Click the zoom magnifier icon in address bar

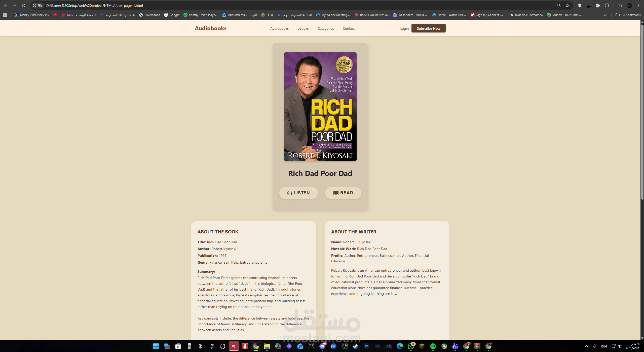[559, 6]
